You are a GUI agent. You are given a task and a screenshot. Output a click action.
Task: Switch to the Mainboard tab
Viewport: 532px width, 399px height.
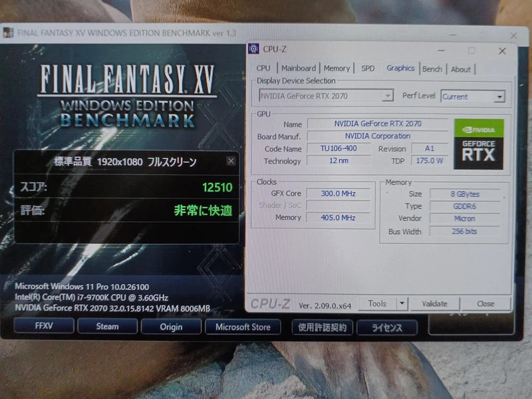click(299, 68)
